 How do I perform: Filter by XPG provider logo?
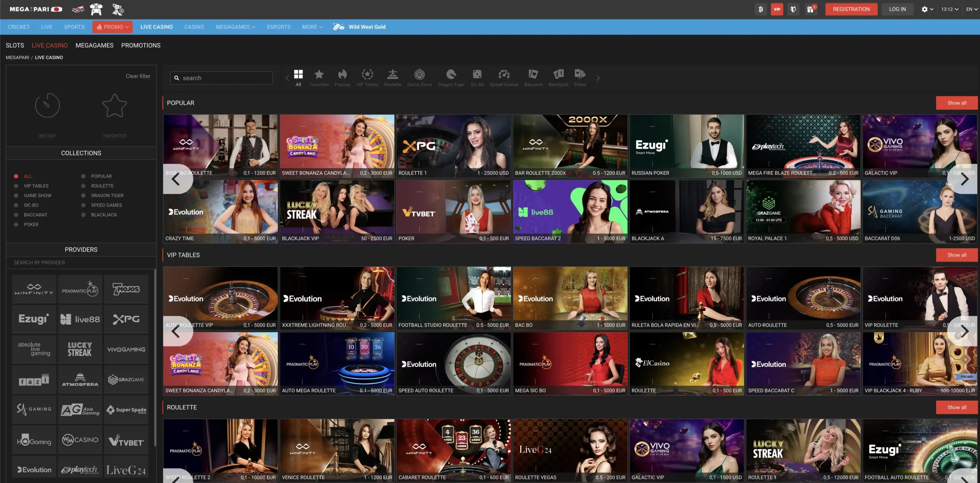pyautogui.click(x=126, y=319)
